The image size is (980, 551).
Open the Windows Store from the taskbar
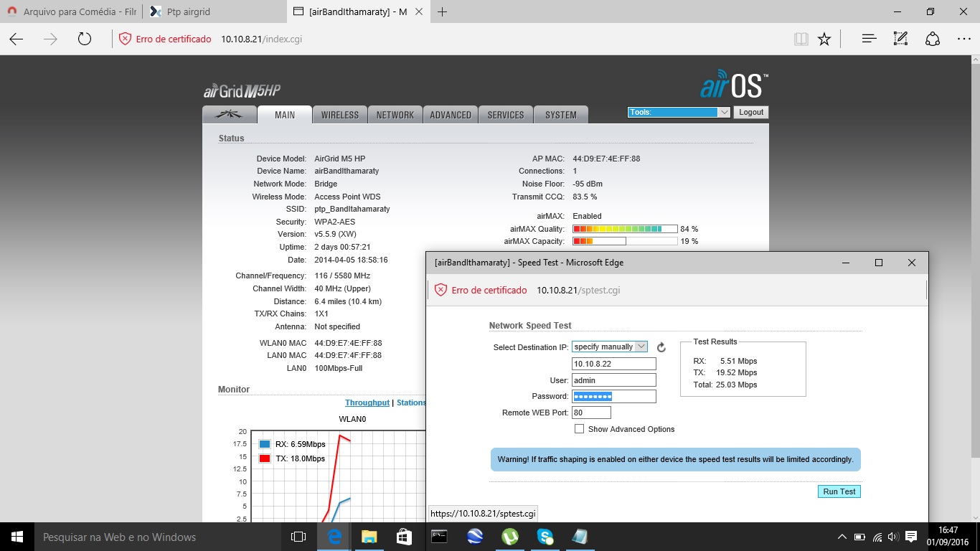point(404,537)
